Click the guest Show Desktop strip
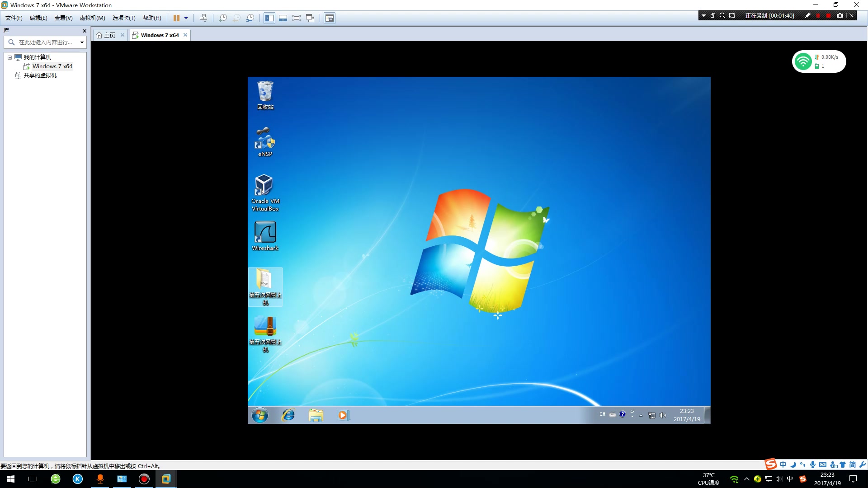This screenshot has width=868, height=488. tap(708, 415)
